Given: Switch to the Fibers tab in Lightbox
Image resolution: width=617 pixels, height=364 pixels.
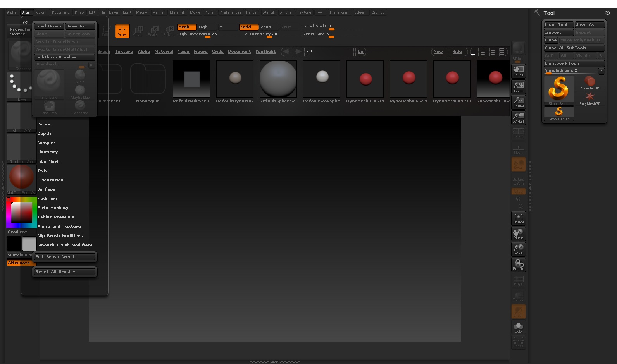Looking at the screenshot, I should point(201,52).
